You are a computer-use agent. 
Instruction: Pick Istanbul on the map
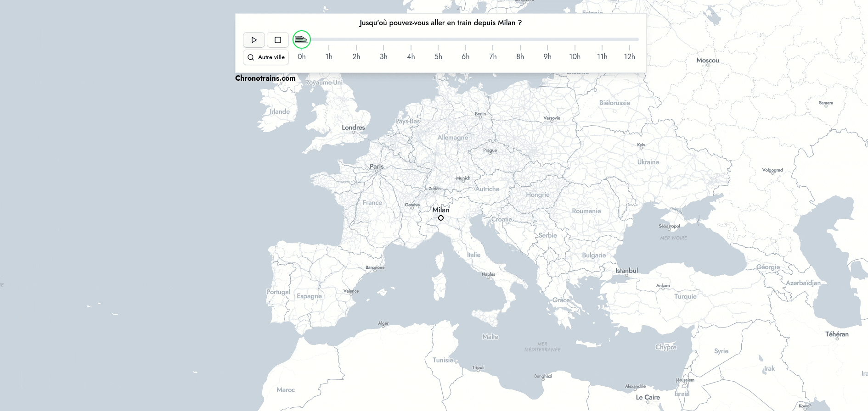coord(626,271)
